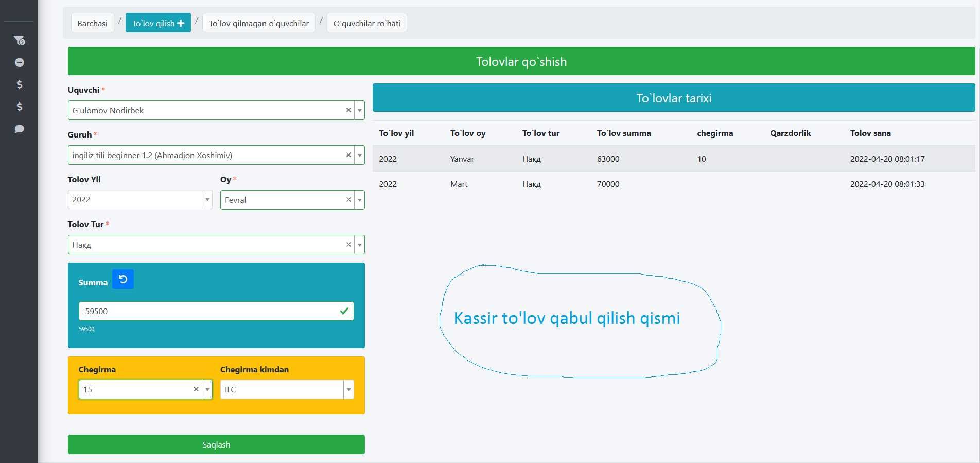The image size is (980, 463).
Task: Click the chegirma value 10
Action: pos(702,159)
